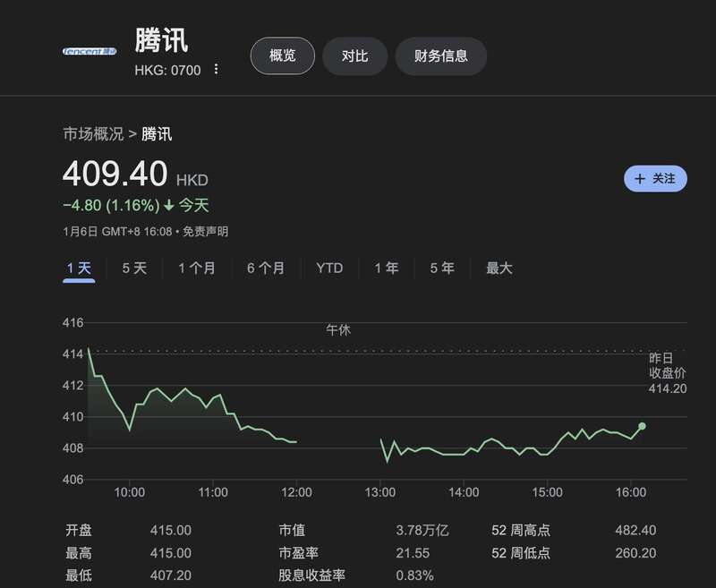The width and height of the screenshot is (716, 588).
Task: Click the 市值 value 3.78万亿
Action: tap(422, 530)
